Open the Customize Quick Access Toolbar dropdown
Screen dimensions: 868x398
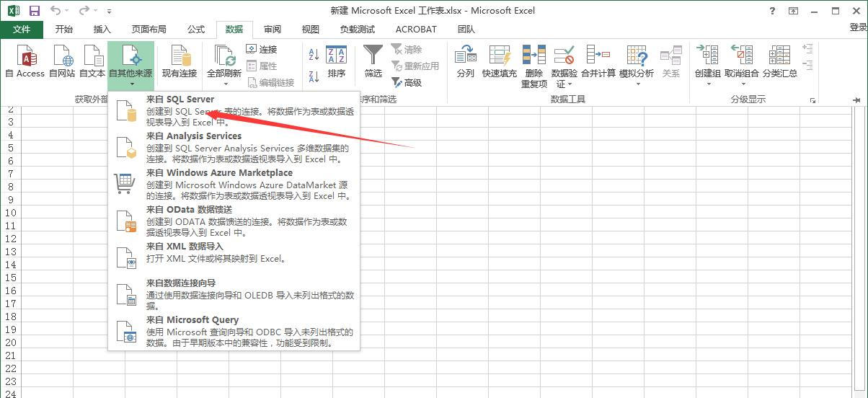tap(109, 11)
